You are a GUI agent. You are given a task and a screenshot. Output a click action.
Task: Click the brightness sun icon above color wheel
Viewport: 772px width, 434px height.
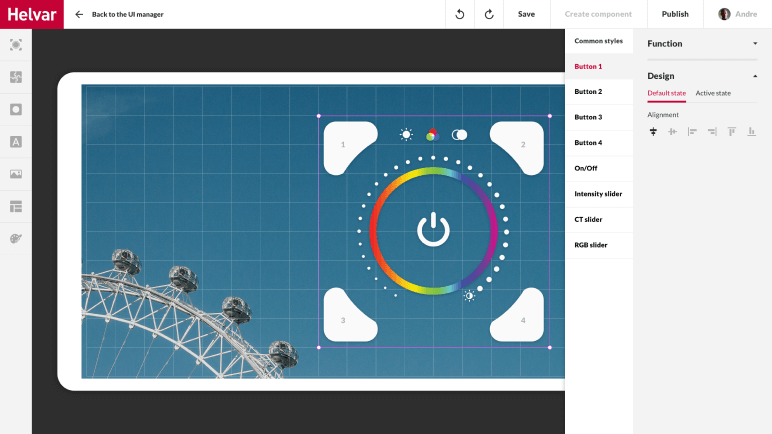click(406, 134)
